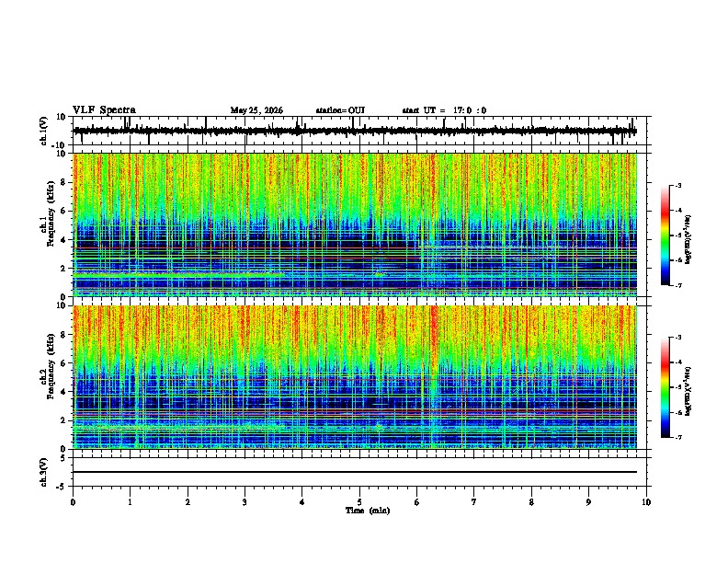Click the 6 minute tick label on the time axis
728x563 pixels.
416,502
